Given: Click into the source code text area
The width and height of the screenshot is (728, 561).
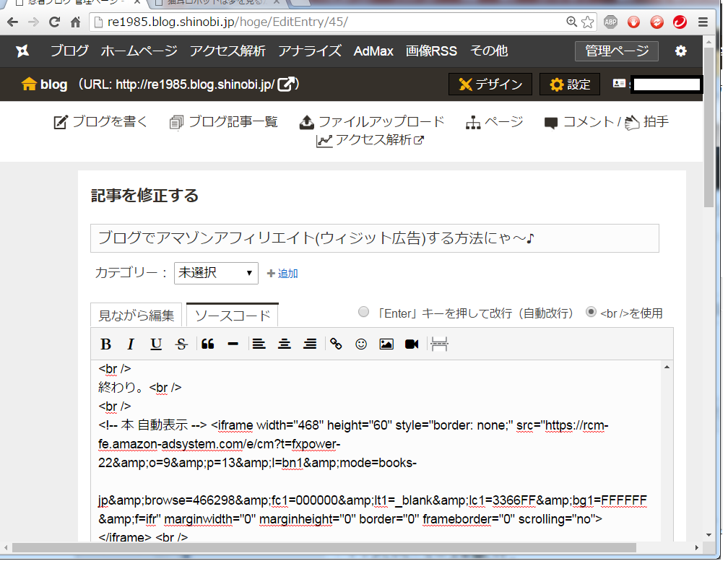Looking at the screenshot, I should pyautogui.click(x=376, y=451).
